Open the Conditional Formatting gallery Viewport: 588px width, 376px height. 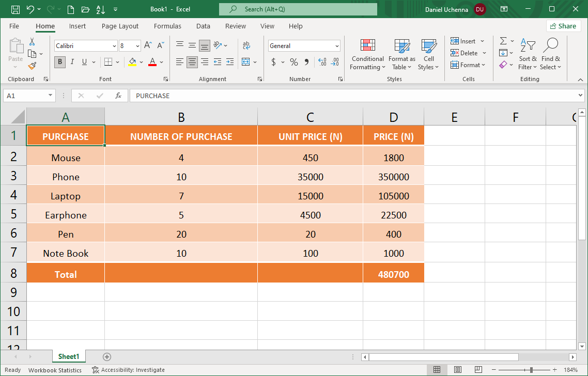[x=367, y=54]
